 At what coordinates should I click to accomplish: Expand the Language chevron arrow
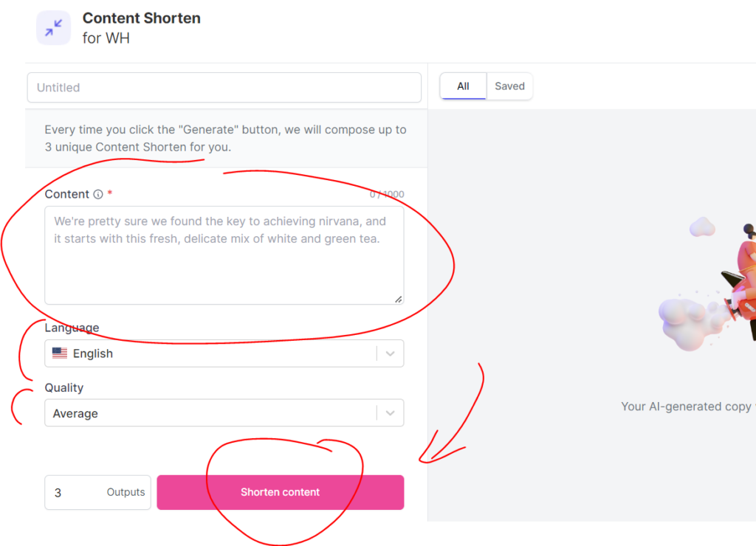391,353
